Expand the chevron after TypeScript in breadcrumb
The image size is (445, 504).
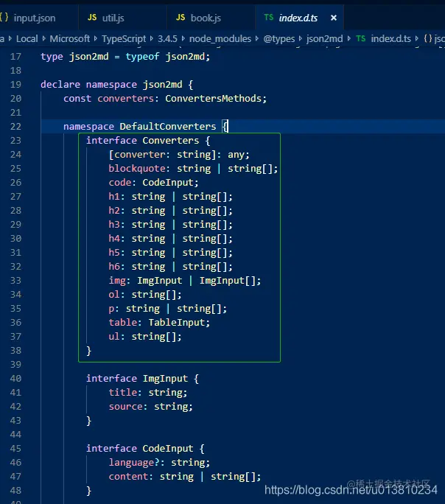point(152,39)
